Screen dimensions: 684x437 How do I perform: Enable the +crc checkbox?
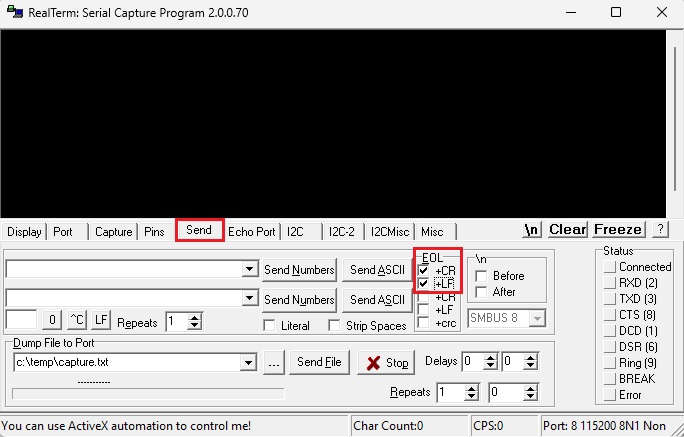423,323
